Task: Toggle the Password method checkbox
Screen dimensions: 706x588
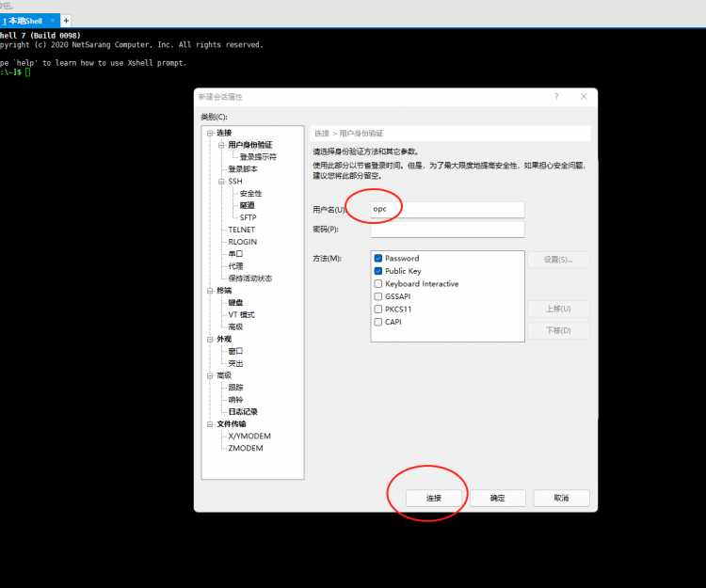Action: [x=378, y=258]
